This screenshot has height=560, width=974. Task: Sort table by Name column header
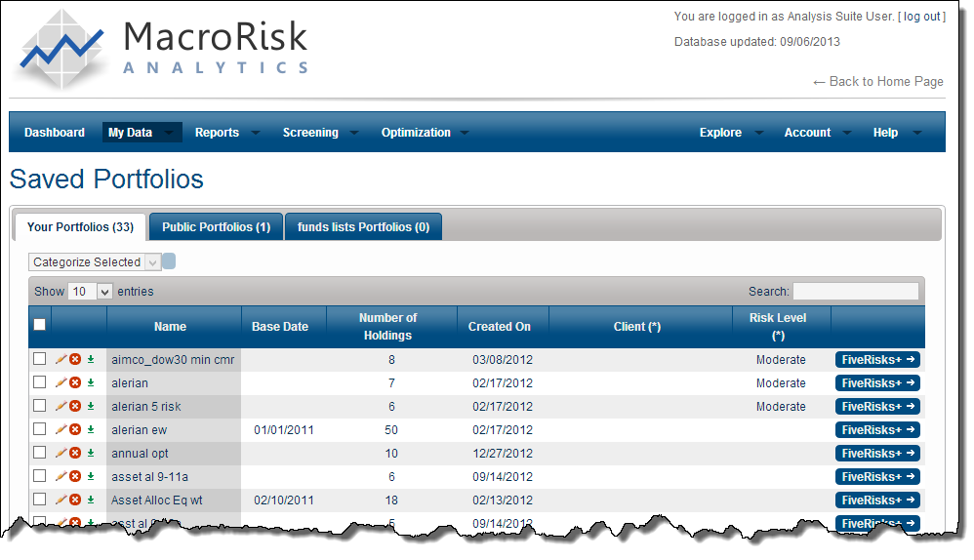pyautogui.click(x=174, y=327)
